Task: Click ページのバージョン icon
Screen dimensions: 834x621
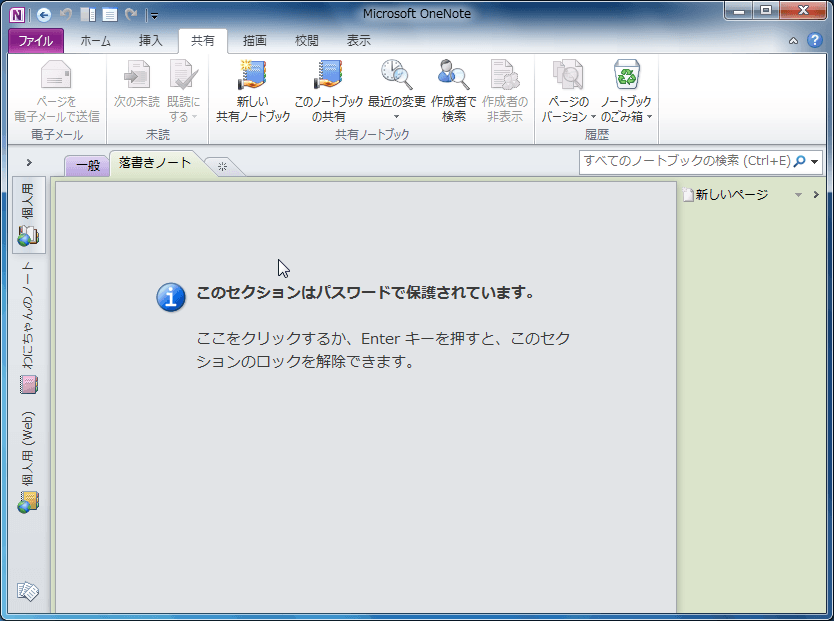Action: point(568,75)
